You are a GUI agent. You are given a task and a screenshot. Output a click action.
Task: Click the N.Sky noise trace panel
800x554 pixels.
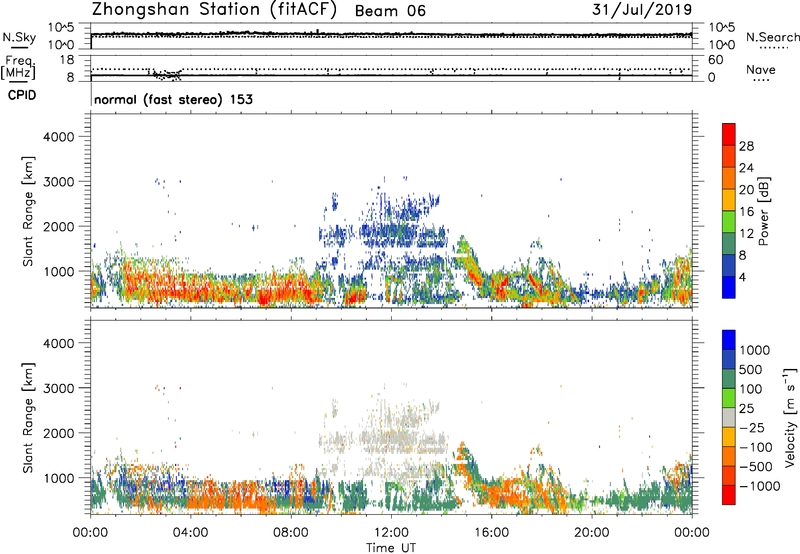(391, 36)
